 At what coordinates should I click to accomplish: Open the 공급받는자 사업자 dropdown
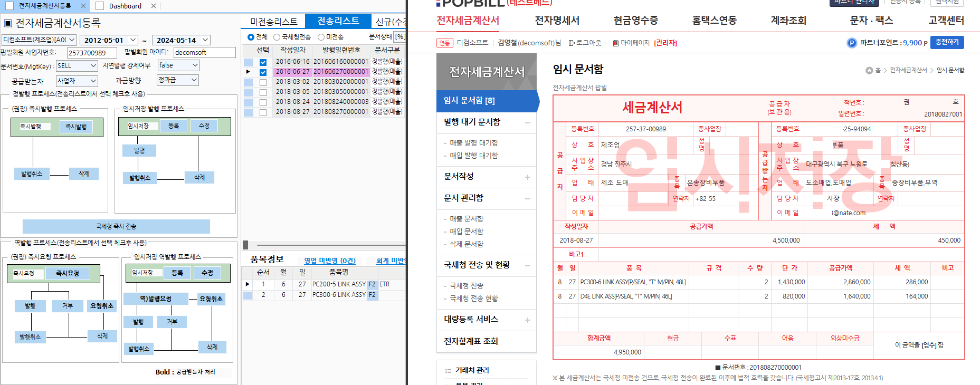pos(93,81)
